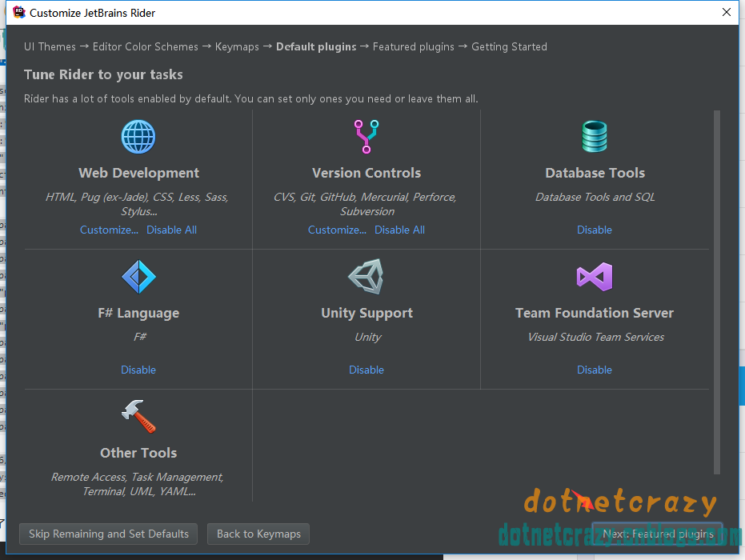Click the Database Tools cylinder icon
Viewport: 745px width, 560px height.
(x=595, y=137)
